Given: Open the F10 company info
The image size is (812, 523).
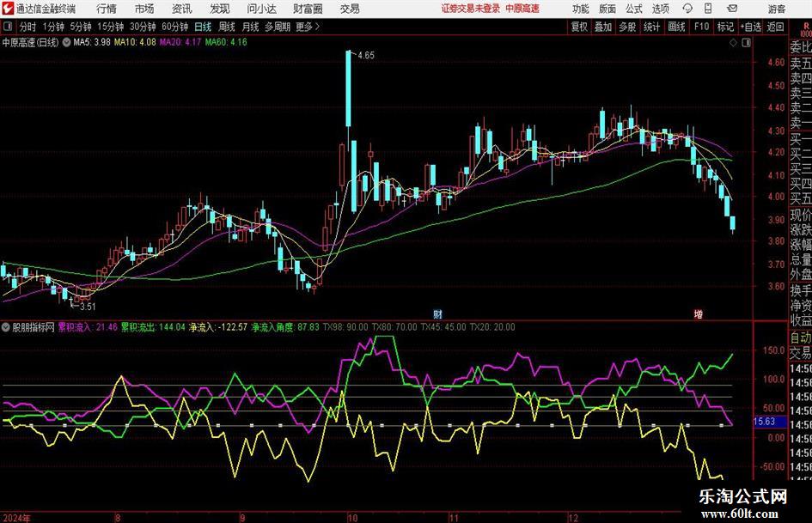Looking at the screenshot, I should coord(701,27).
